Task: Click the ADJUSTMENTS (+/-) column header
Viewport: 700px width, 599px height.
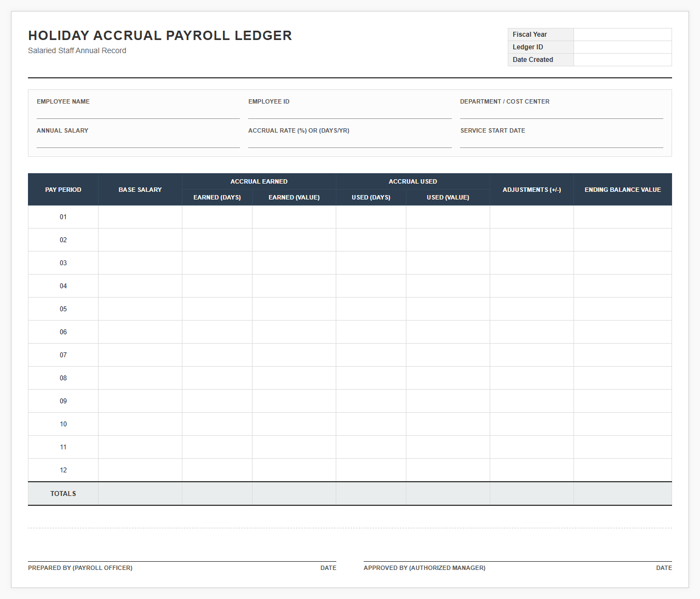Action: pyautogui.click(x=532, y=190)
